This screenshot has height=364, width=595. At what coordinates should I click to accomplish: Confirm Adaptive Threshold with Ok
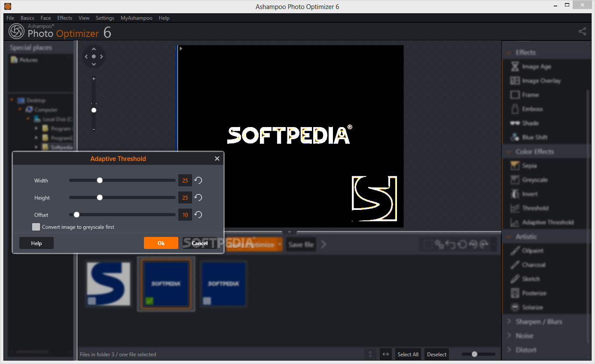(x=161, y=243)
